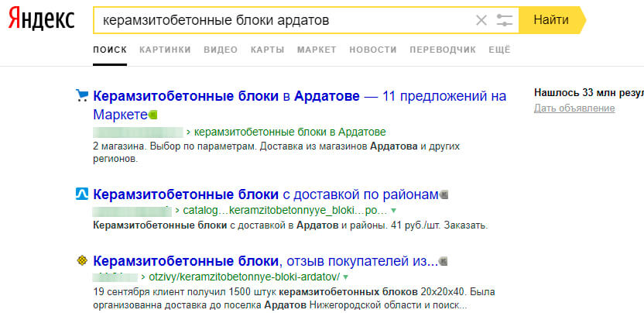Go to the Новости tab

point(373,50)
